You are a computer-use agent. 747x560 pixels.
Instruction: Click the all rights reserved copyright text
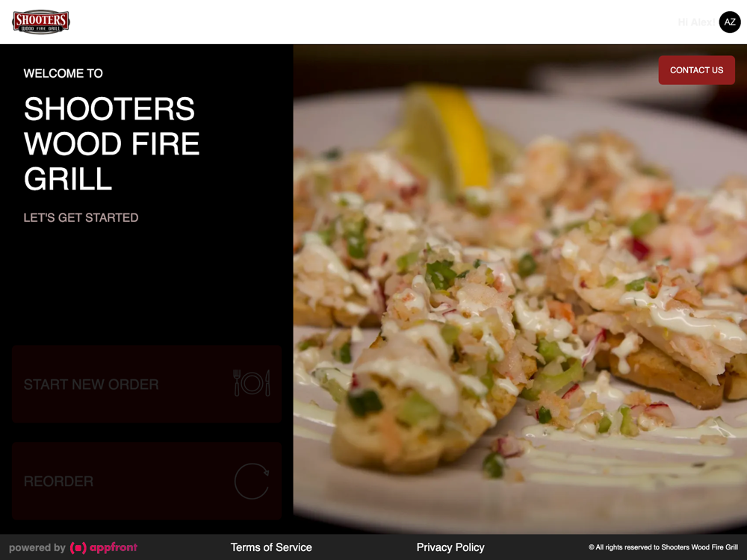pos(663,547)
